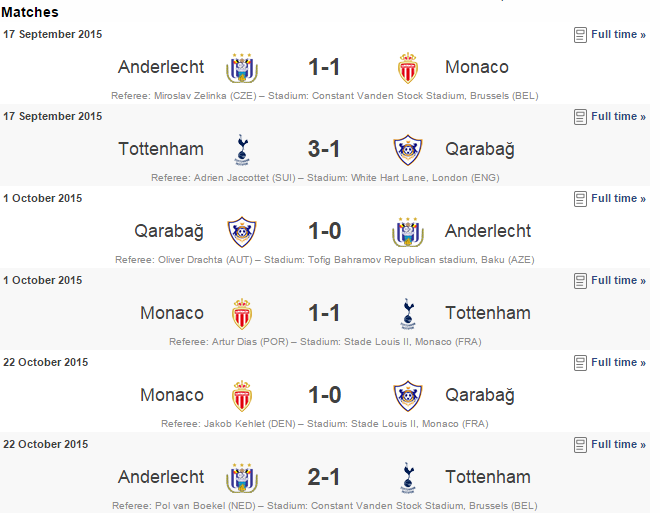Viewport: 660px width, 513px height.
Task: Open Full time link for Anderlecht vs Tottenham
Action: [x=618, y=445]
